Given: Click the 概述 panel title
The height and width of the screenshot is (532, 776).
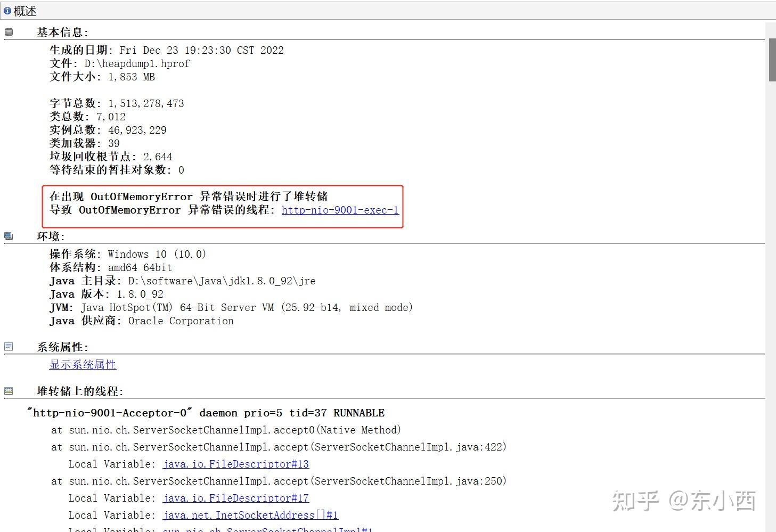Looking at the screenshot, I should click(x=25, y=11).
